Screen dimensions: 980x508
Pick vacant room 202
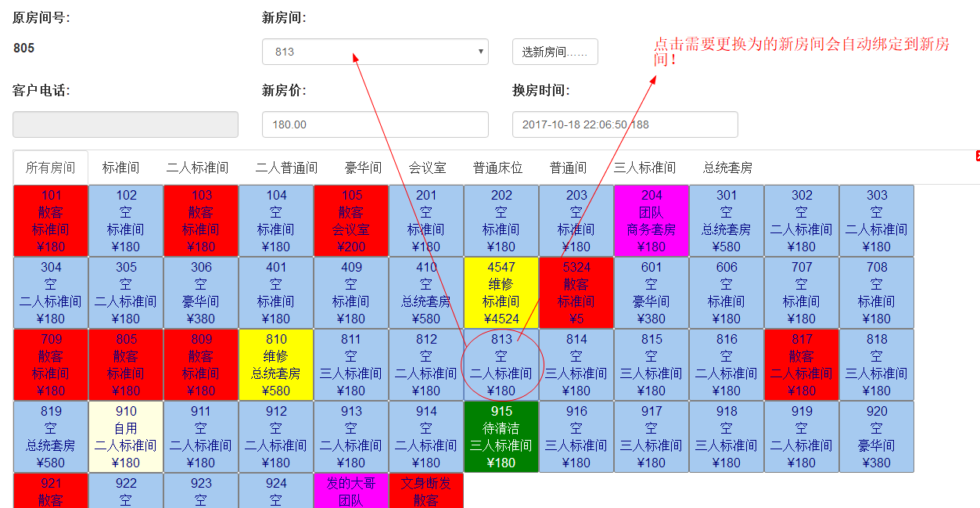coord(501,221)
